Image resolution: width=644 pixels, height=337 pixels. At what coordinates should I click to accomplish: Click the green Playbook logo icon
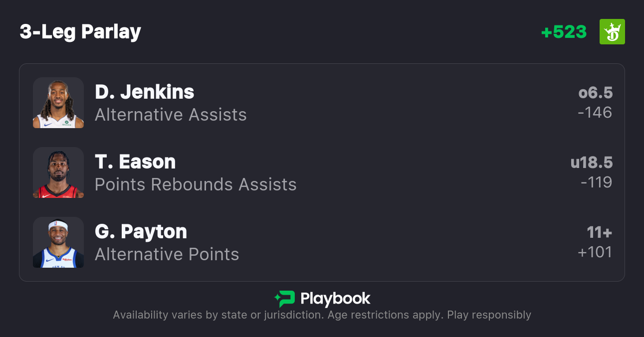point(284,299)
